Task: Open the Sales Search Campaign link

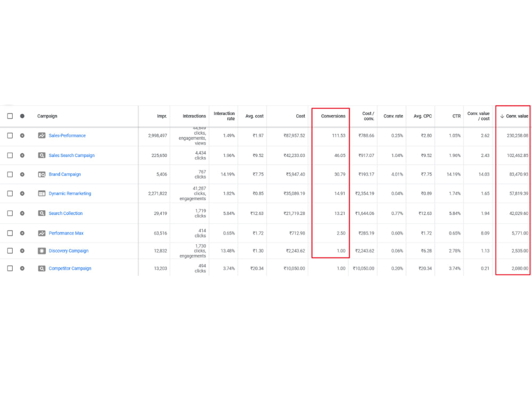Action: 72,155
